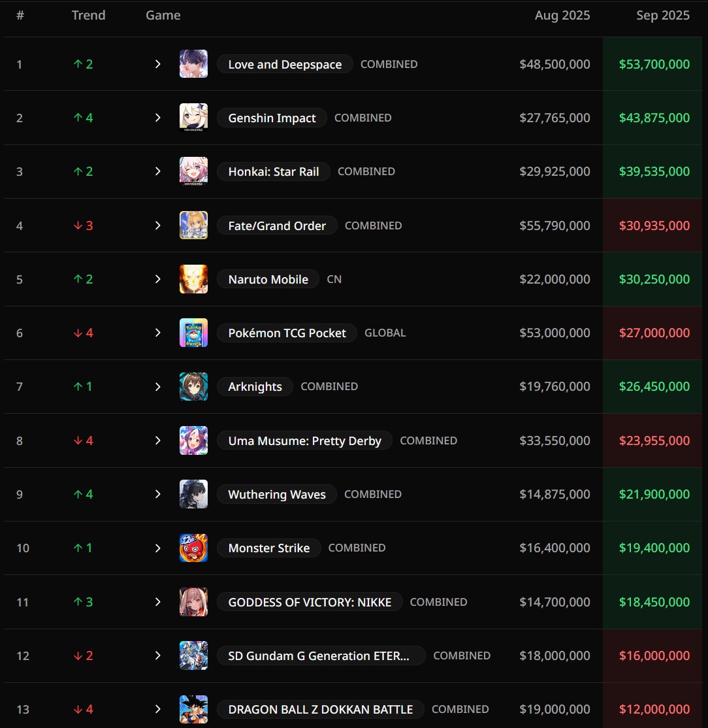Expand the Uma Musume row chevron
The image size is (708, 728).
pos(158,440)
